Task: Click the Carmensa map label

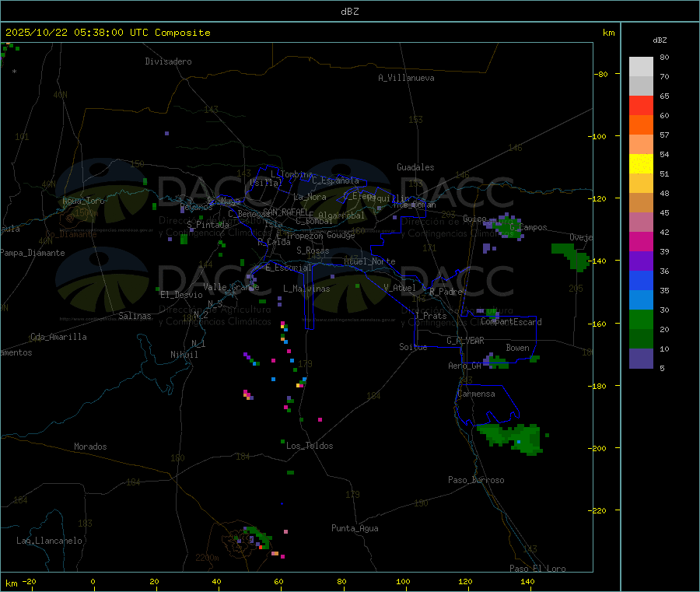Action: (476, 394)
